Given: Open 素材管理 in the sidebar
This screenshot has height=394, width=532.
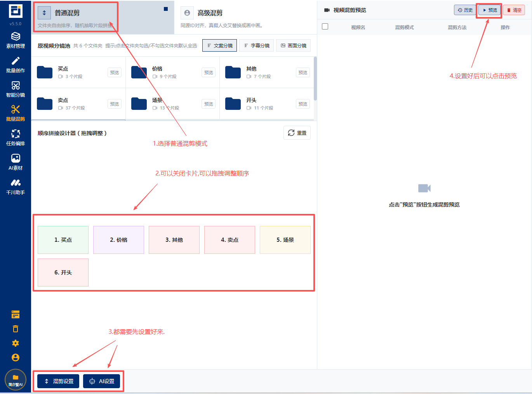Looking at the screenshot, I should coord(16,40).
